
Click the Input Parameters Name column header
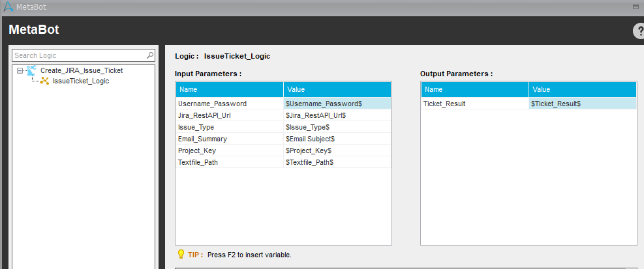pyautogui.click(x=229, y=89)
